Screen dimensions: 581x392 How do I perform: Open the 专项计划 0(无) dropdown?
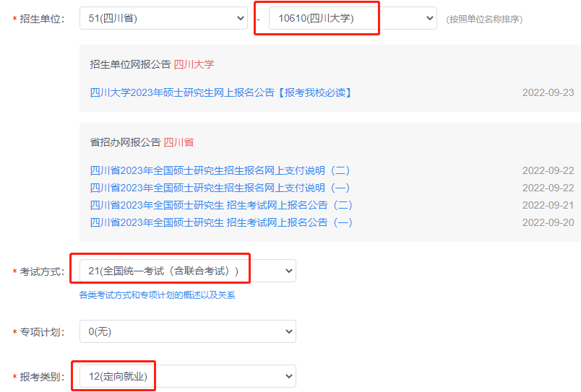tap(187, 331)
